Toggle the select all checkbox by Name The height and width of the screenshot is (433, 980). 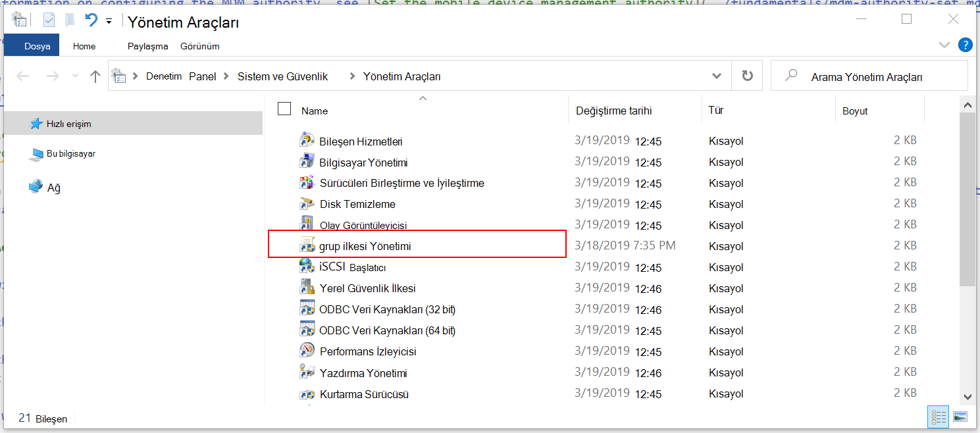pos(284,109)
